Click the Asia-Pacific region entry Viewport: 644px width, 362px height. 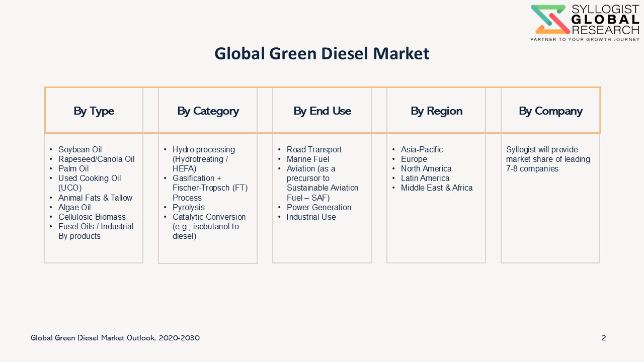point(422,149)
